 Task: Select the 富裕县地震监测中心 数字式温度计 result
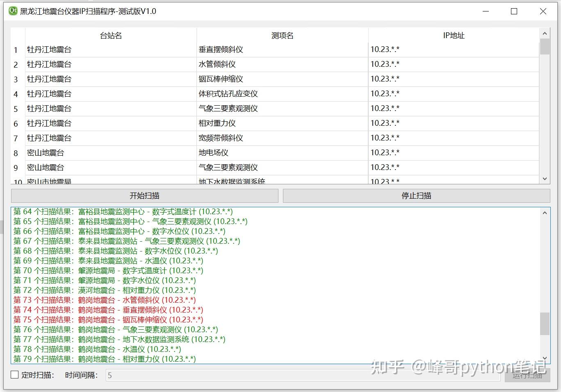coord(123,211)
